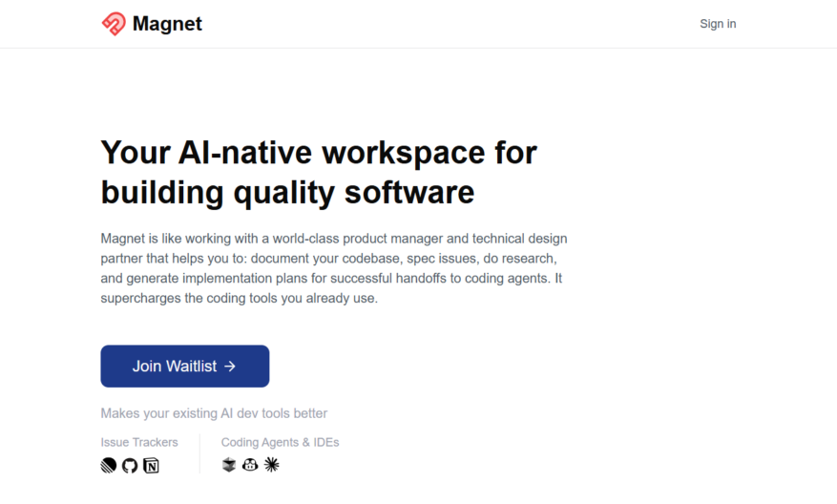Screen dimensions: 837x504
Task: Open the Sign in link
Action: [718, 24]
